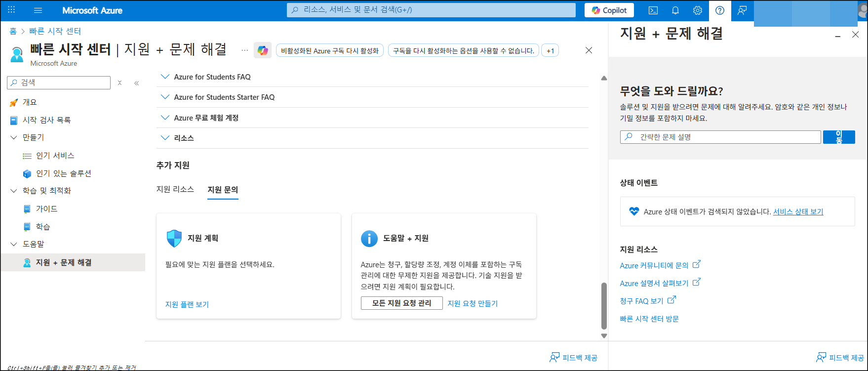Open 지원 요청 만들기 link

(473, 303)
